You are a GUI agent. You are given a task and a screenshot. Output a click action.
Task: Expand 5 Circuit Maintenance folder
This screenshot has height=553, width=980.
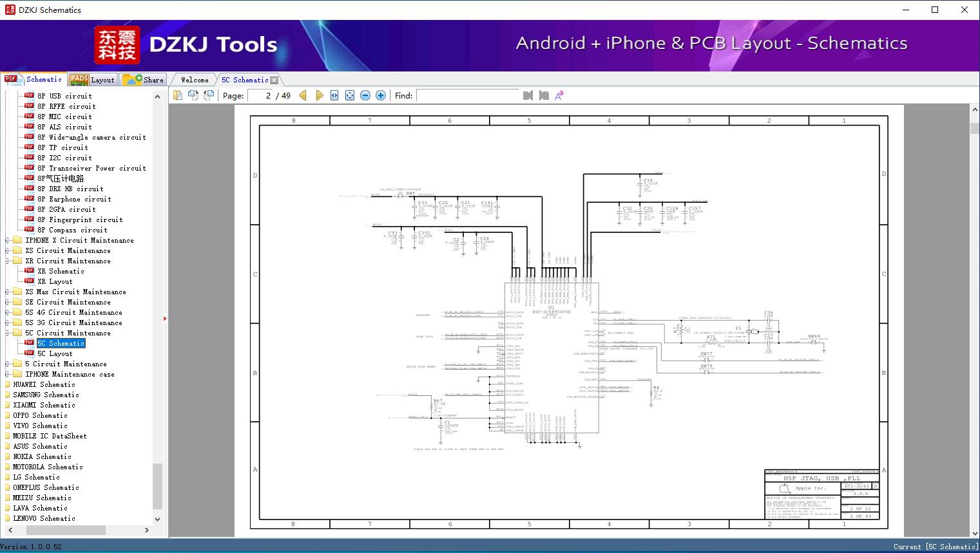(7, 364)
